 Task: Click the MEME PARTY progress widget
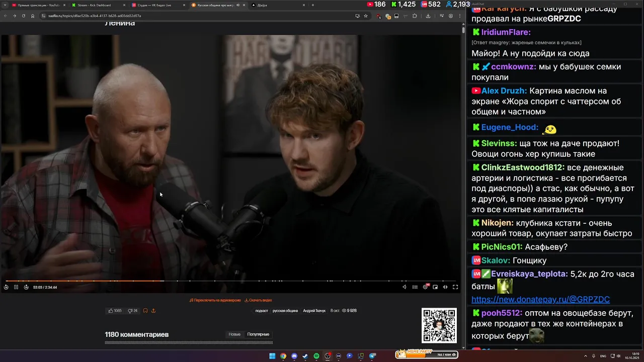427,354
